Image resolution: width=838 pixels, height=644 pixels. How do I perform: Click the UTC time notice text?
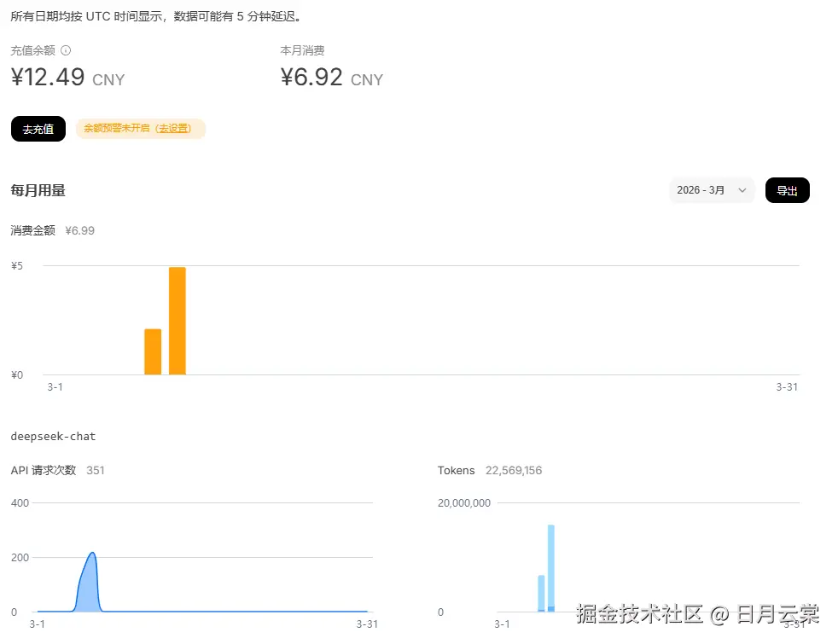158,16
